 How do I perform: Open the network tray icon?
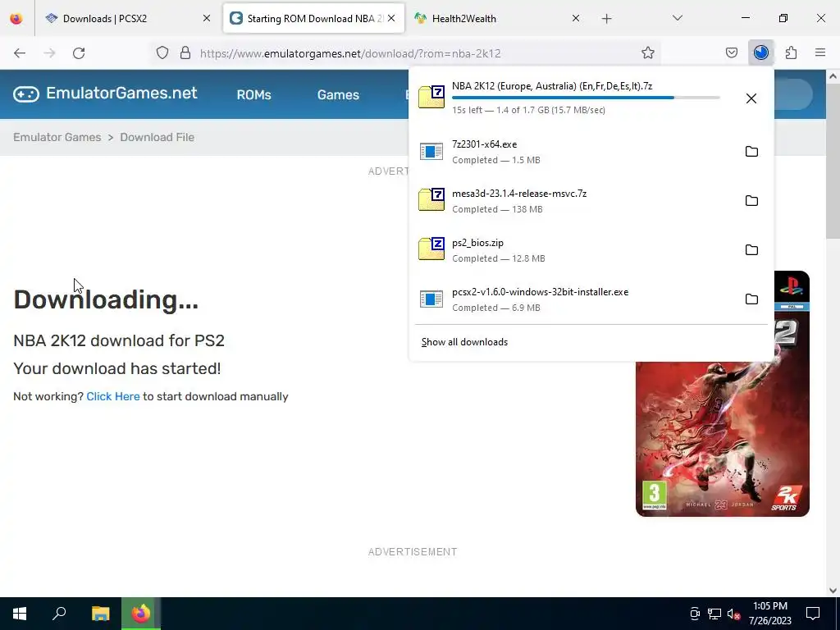(x=714, y=614)
